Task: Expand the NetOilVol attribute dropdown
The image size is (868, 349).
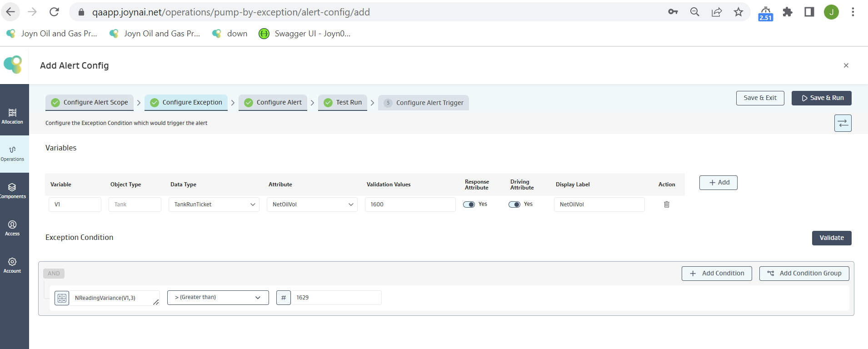Action: (x=312, y=204)
